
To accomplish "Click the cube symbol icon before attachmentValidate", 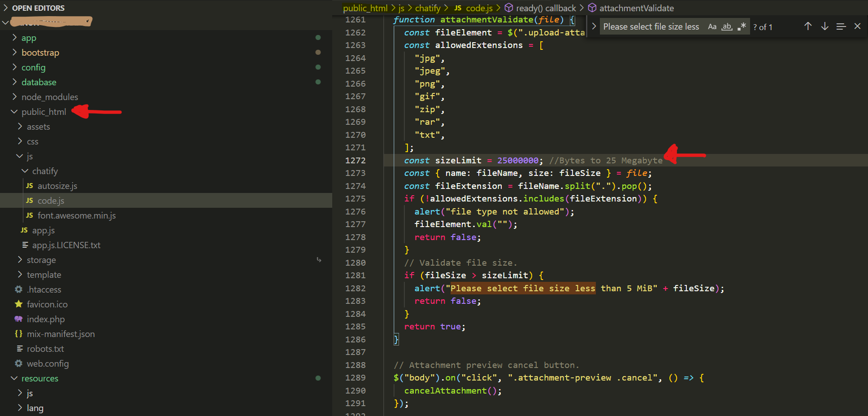I will click(x=593, y=8).
